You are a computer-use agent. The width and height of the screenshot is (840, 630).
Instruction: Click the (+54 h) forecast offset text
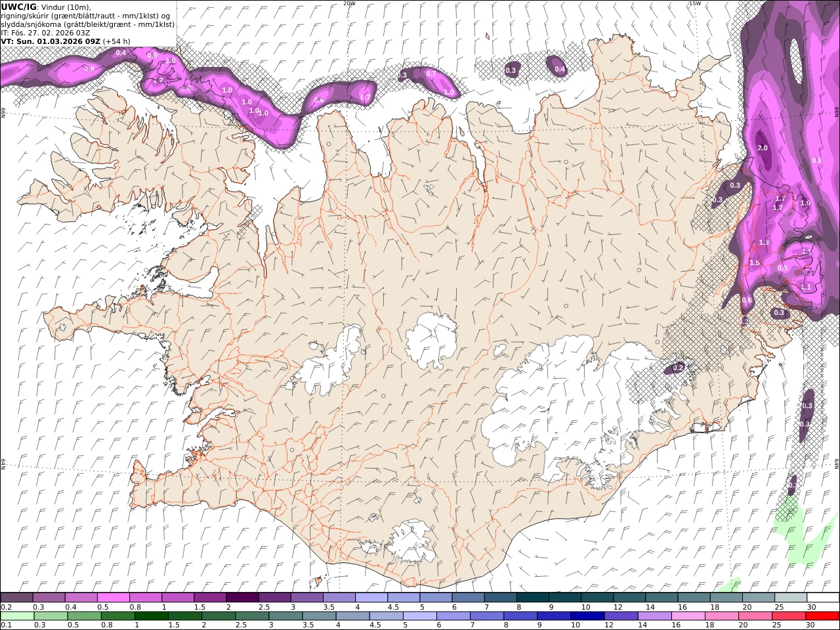(x=117, y=41)
